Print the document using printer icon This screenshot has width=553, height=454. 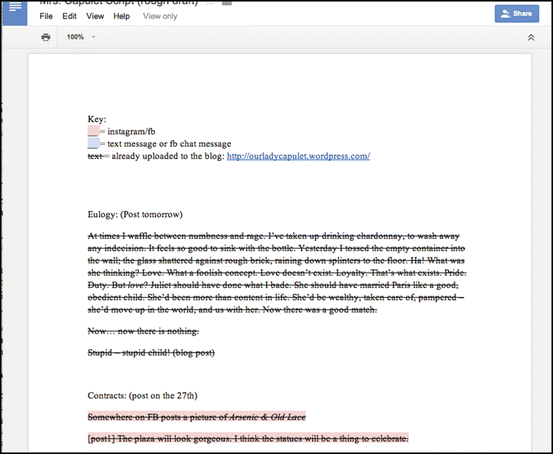(45, 37)
